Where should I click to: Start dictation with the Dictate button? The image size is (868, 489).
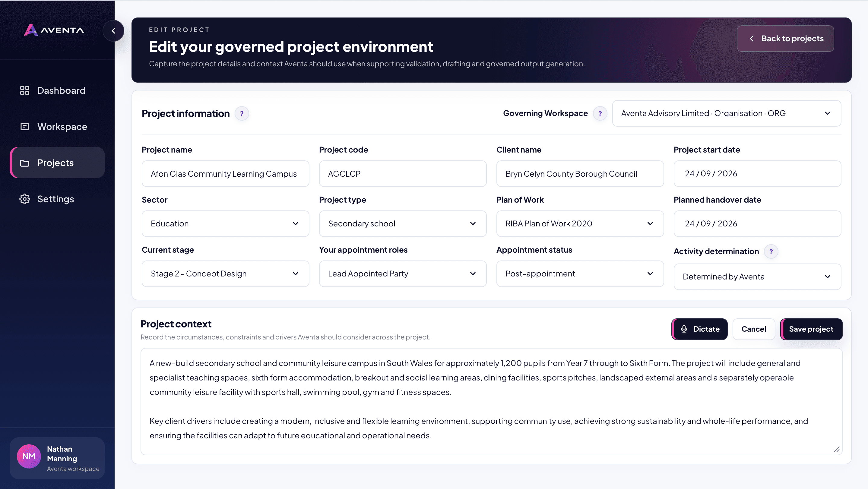click(x=699, y=329)
